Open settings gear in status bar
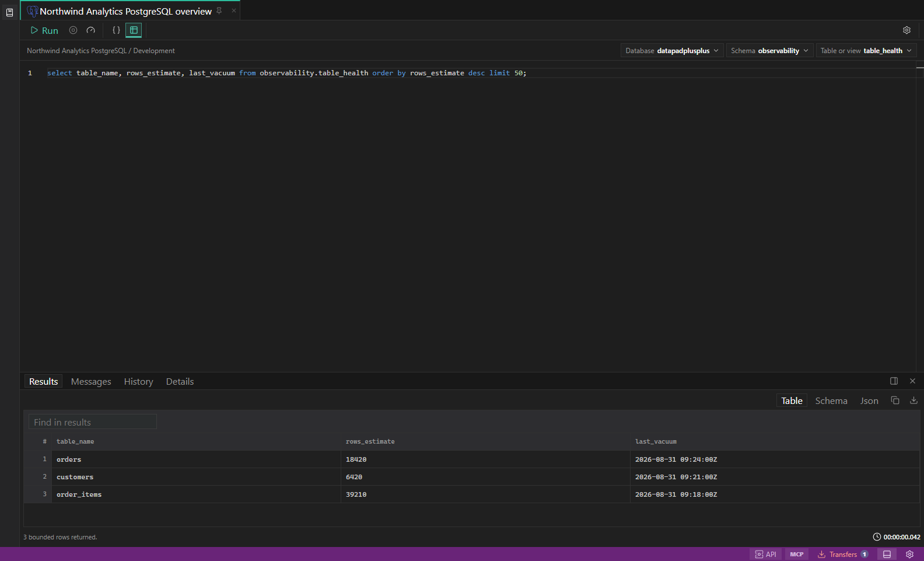Image resolution: width=924 pixels, height=561 pixels. [x=909, y=554]
